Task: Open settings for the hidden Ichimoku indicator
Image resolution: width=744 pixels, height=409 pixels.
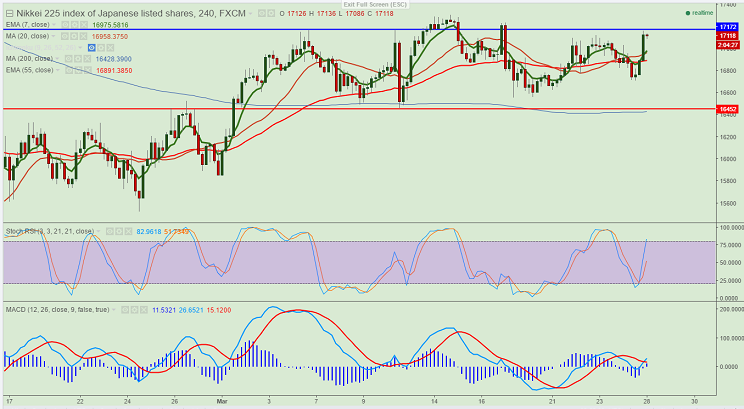Action: [101, 47]
